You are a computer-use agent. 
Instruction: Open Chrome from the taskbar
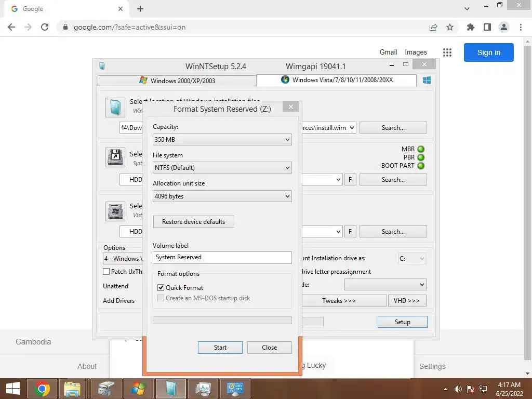click(42, 389)
